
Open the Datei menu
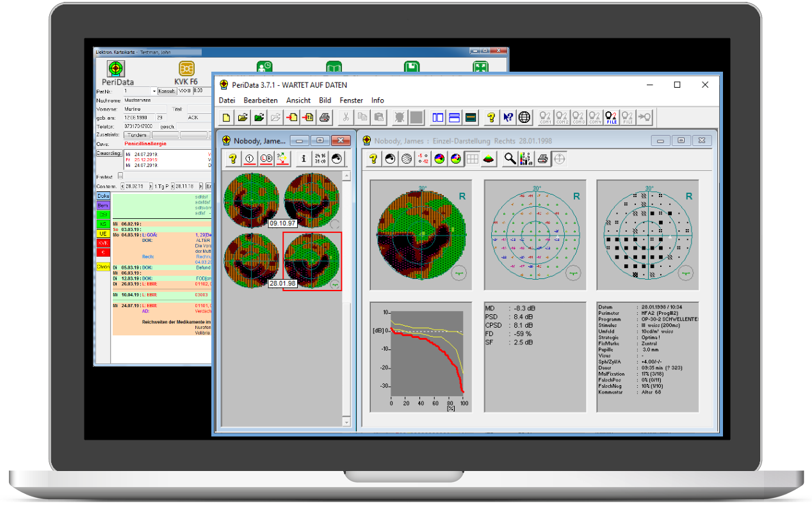(x=227, y=100)
